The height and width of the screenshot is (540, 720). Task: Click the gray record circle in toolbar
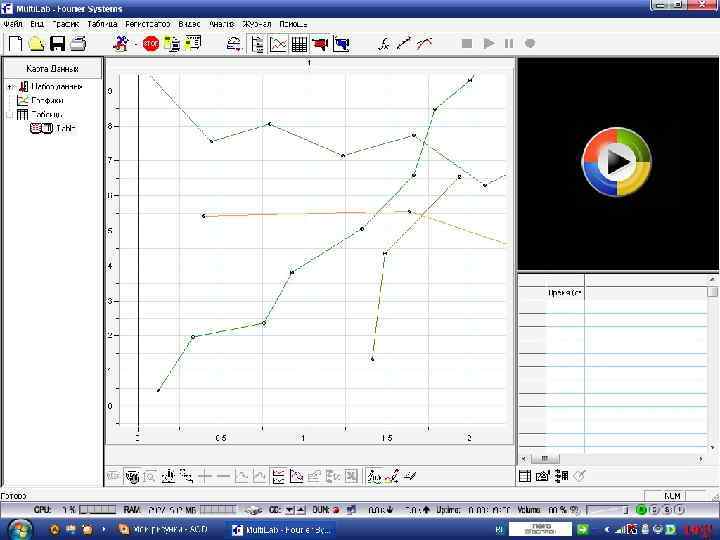point(529,43)
